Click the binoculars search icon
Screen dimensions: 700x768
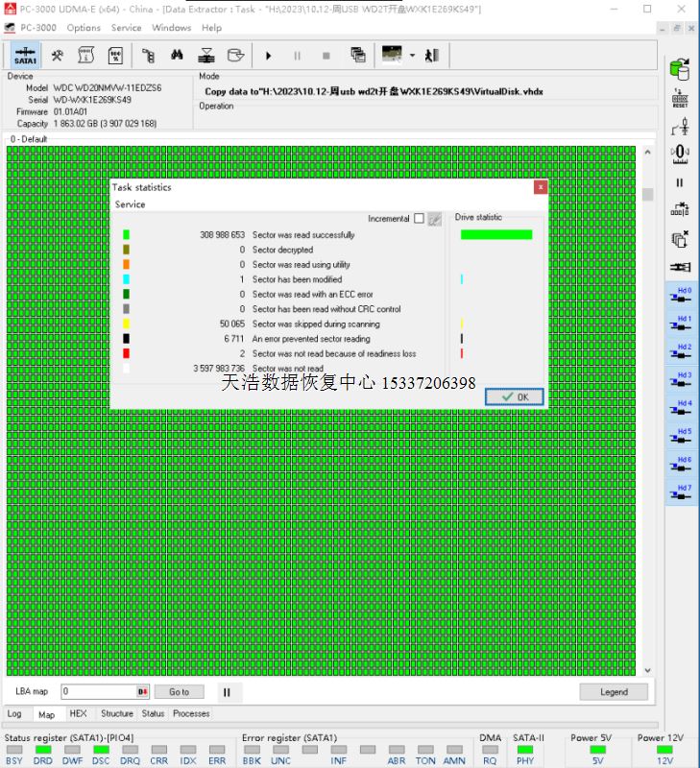coord(176,56)
